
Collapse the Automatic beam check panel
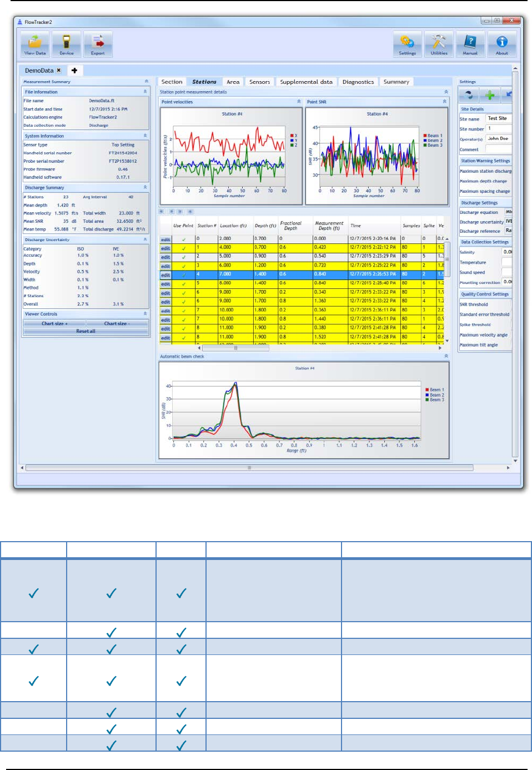point(446,356)
